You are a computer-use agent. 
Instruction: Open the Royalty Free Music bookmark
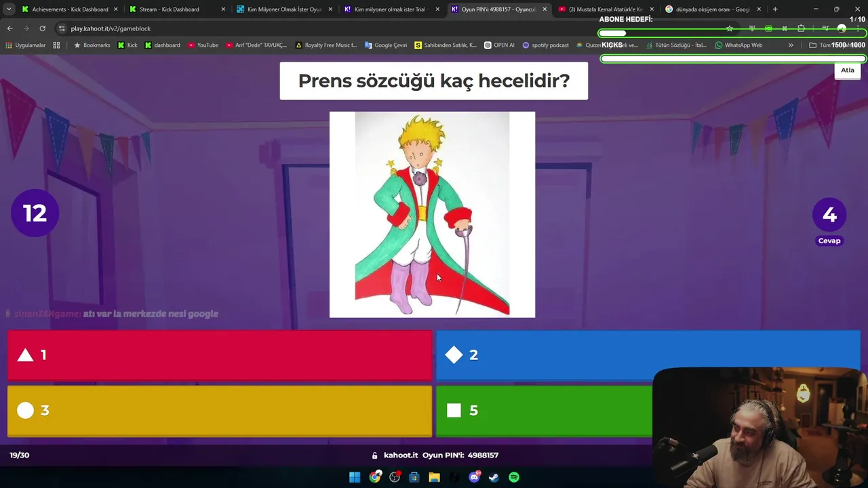pyautogui.click(x=325, y=45)
